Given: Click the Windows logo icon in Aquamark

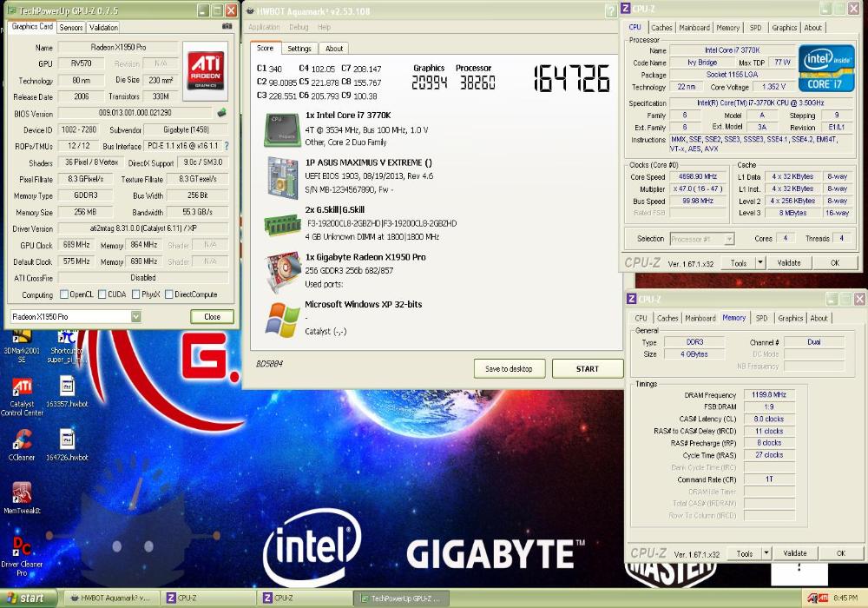Looking at the screenshot, I should [x=282, y=320].
